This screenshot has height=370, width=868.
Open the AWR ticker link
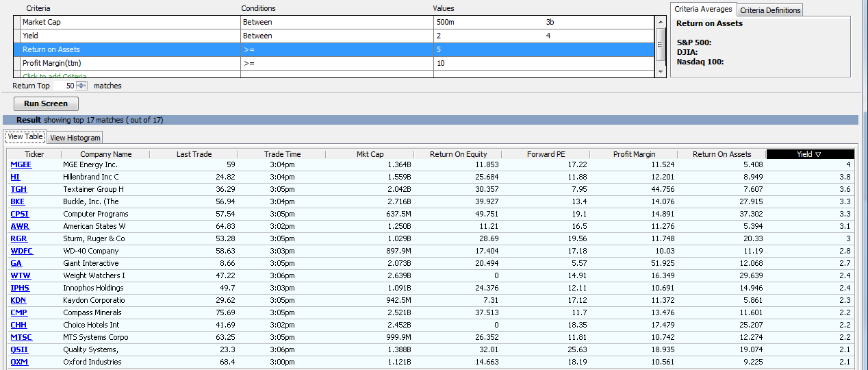click(x=20, y=226)
